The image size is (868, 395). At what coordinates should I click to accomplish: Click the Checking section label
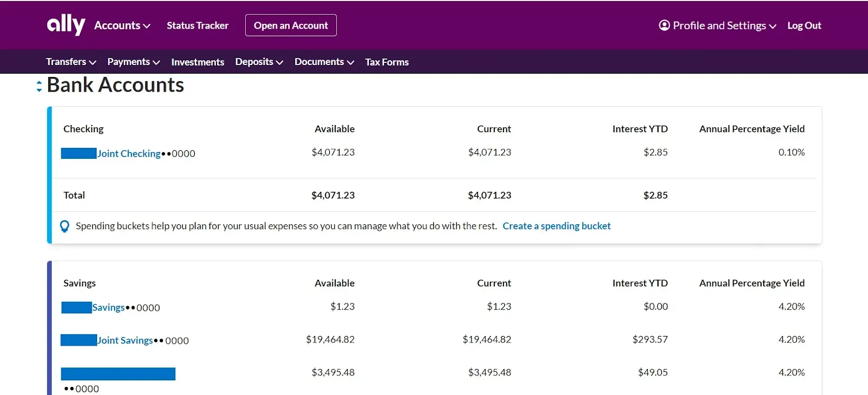[x=84, y=129]
